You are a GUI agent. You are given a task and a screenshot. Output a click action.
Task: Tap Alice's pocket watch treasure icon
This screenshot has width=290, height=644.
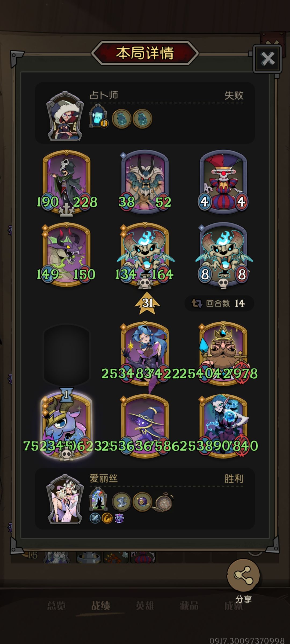tap(163, 502)
